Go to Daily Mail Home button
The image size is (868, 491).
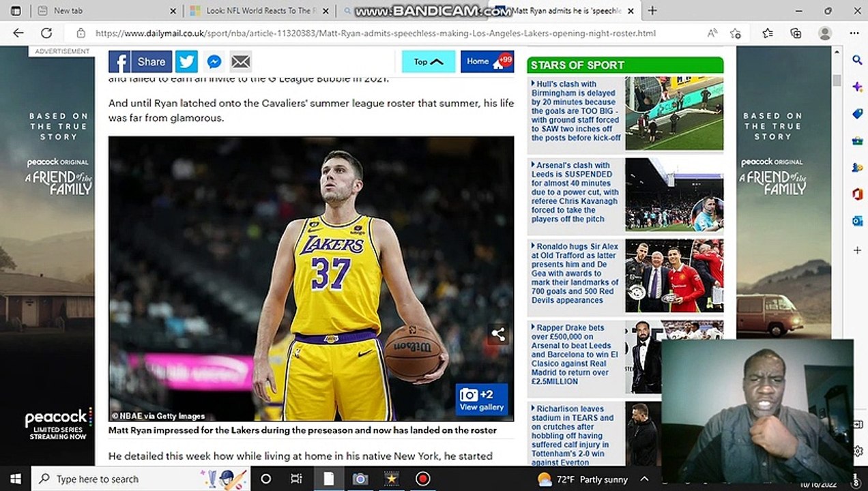[487, 61]
